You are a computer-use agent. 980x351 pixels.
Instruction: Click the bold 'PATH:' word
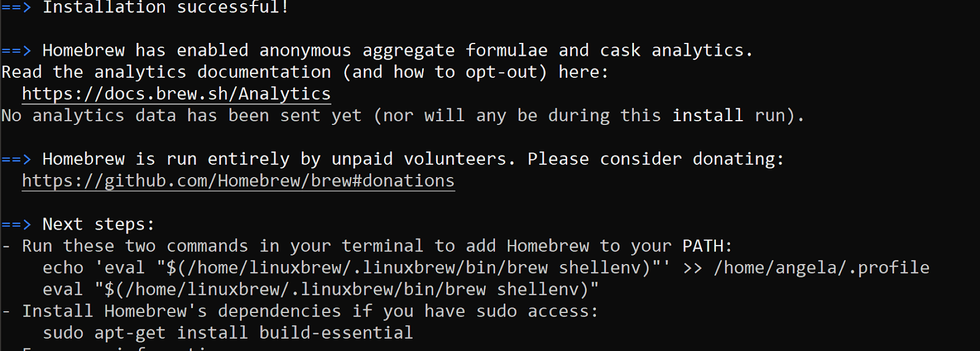pyautogui.click(x=707, y=246)
